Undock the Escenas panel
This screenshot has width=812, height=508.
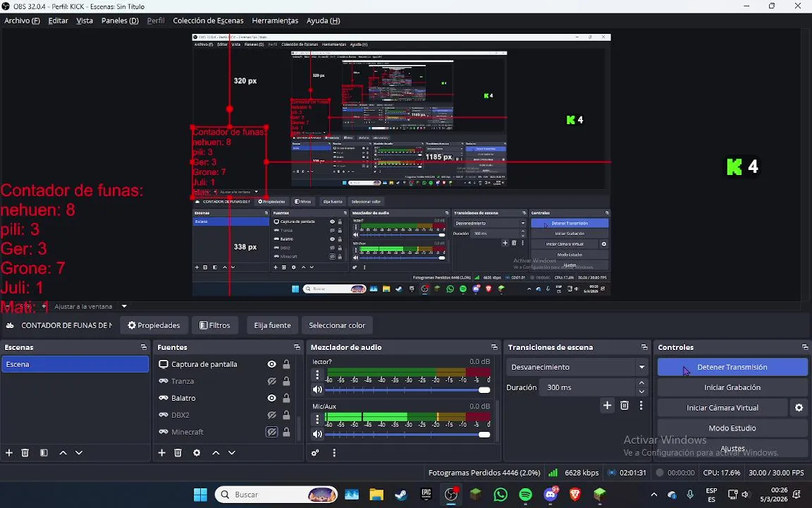tap(144, 347)
